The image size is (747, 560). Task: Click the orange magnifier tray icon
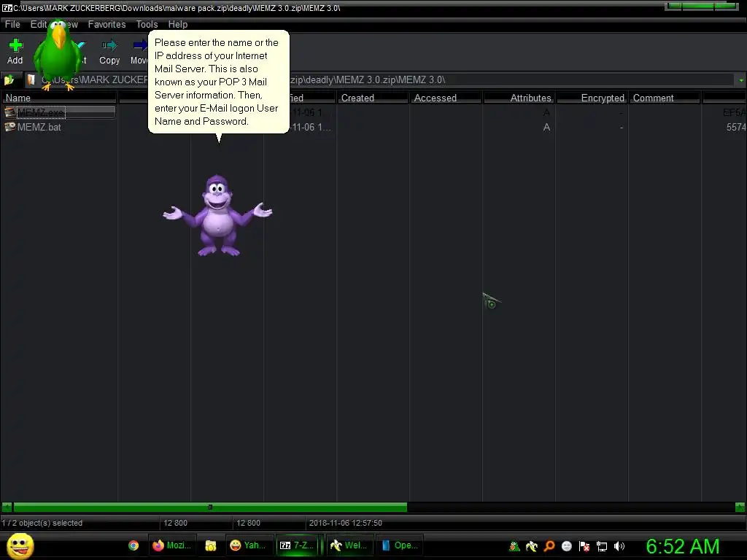tap(549, 546)
